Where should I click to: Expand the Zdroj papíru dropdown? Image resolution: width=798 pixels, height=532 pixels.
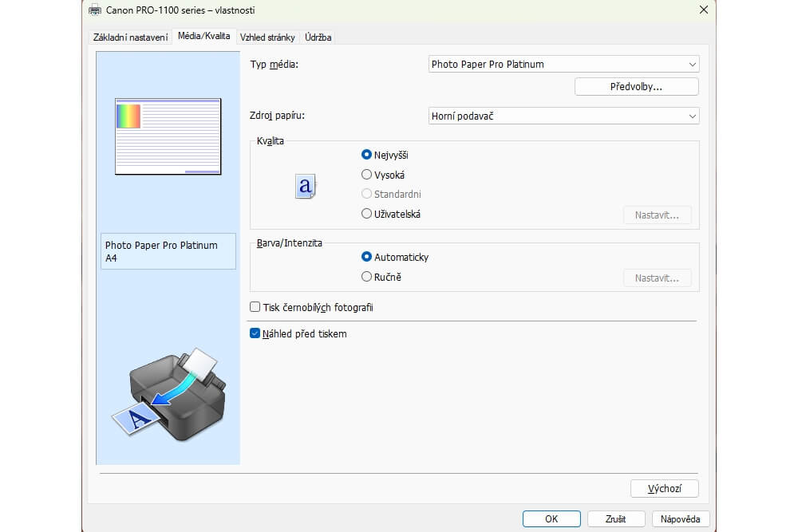(x=563, y=116)
